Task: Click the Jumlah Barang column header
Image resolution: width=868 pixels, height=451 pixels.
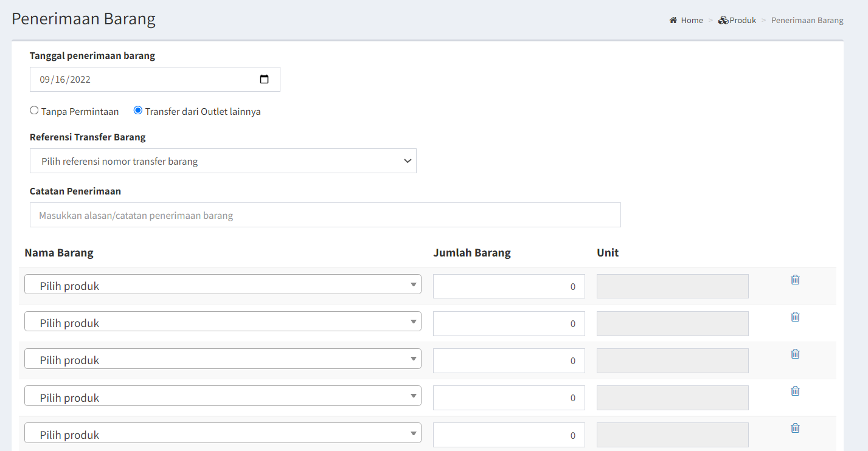Action: click(472, 253)
